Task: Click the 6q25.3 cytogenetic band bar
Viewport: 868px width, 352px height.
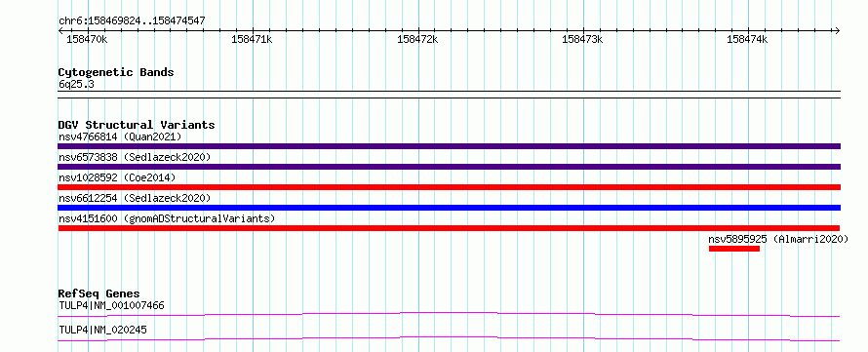Action: coord(449,95)
